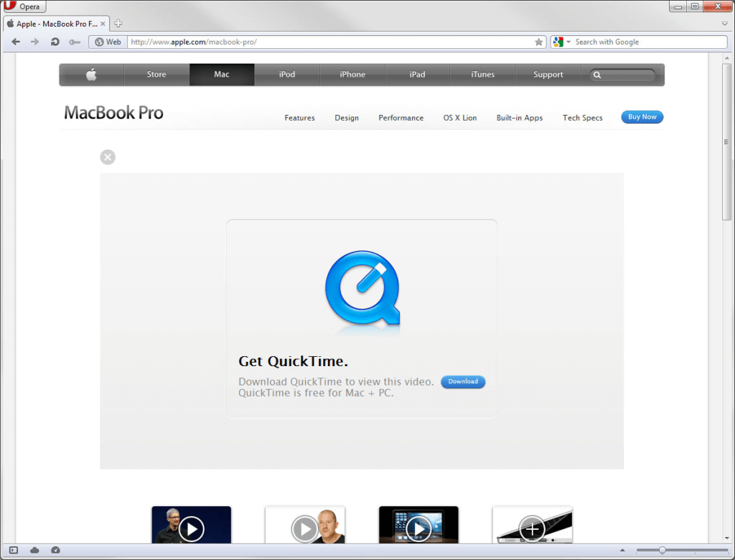Open a new tab with plus icon

click(x=118, y=24)
